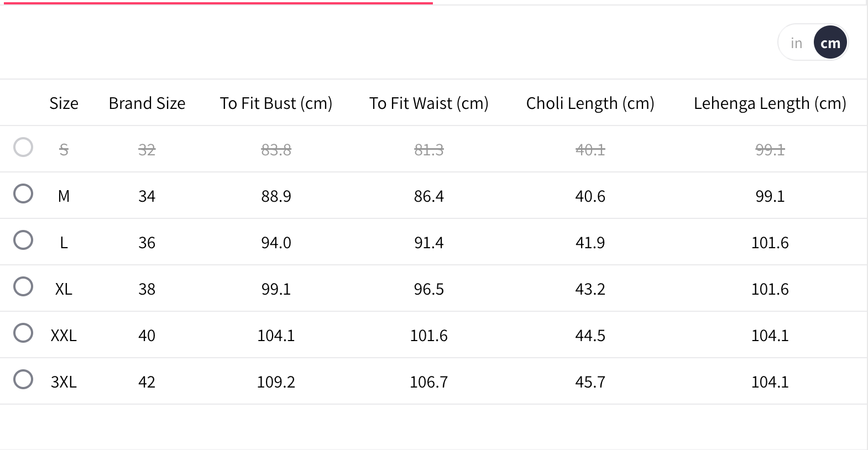This screenshot has width=868, height=450.
Task: Click the pink active tab indicator line
Action: coord(216,3)
